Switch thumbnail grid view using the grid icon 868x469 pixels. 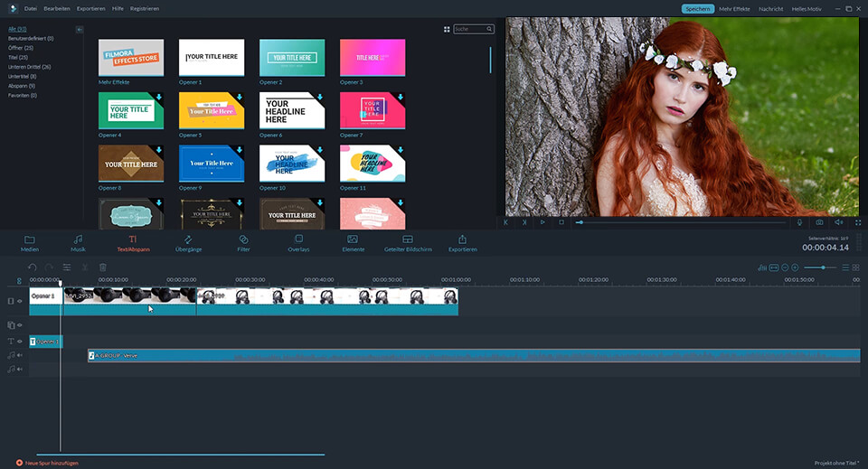(x=447, y=29)
